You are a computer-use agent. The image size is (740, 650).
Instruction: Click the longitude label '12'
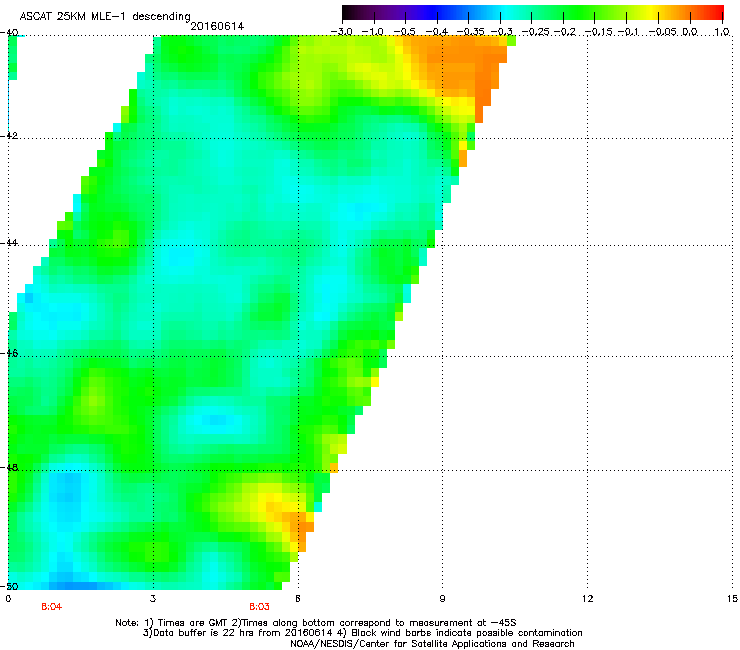(587, 599)
